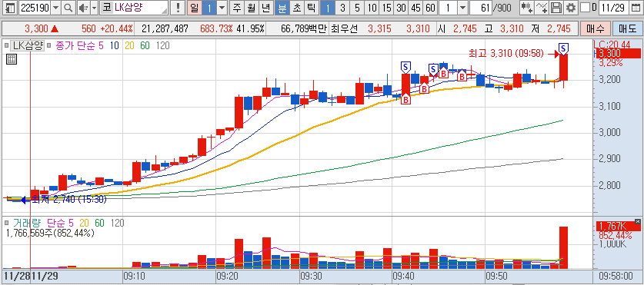Open the stock search magnifier
Viewport: 644px width, 285px height.
pyautogui.click(x=68, y=8)
